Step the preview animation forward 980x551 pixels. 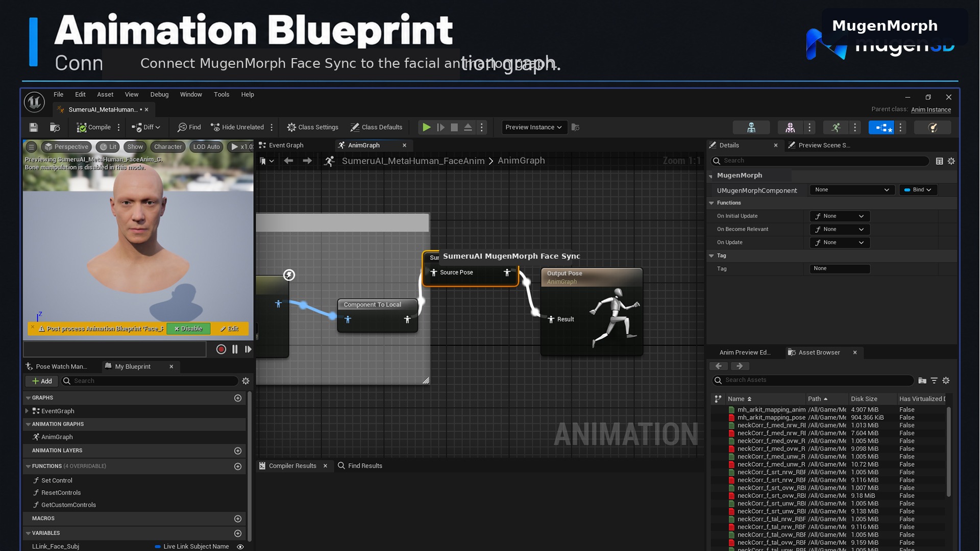tap(248, 349)
